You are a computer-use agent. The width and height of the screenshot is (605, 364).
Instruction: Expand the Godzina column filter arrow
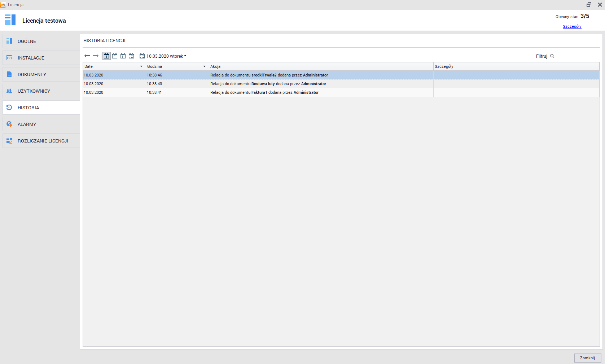204,66
